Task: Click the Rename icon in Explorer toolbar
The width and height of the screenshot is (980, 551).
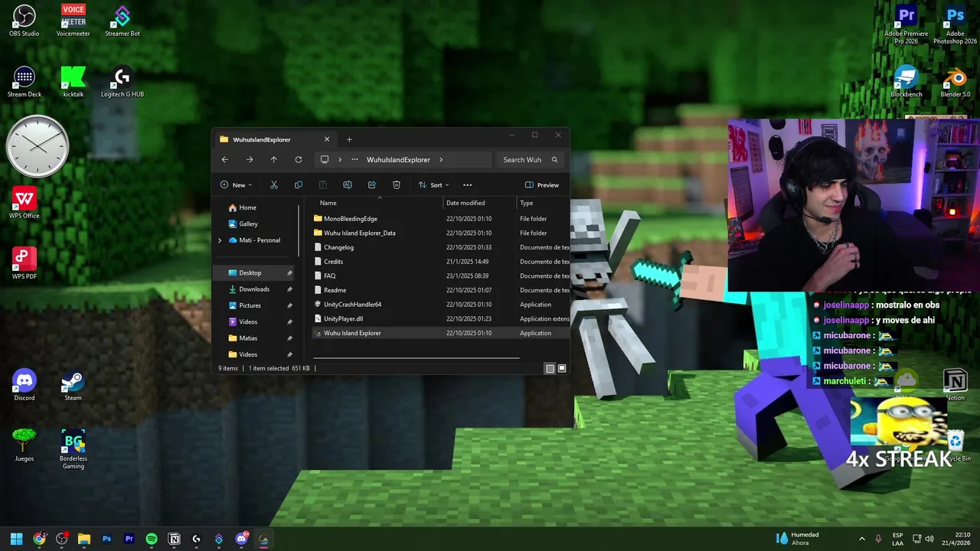Action: click(x=348, y=185)
